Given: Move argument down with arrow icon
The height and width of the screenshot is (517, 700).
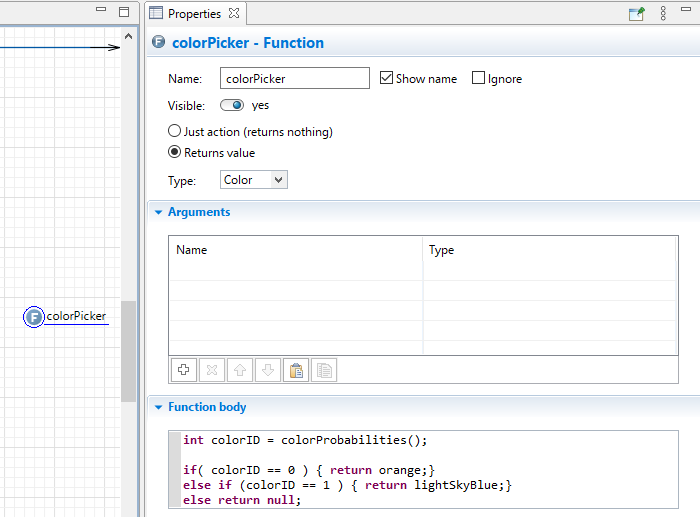Looking at the screenshot, I should 268,370.
